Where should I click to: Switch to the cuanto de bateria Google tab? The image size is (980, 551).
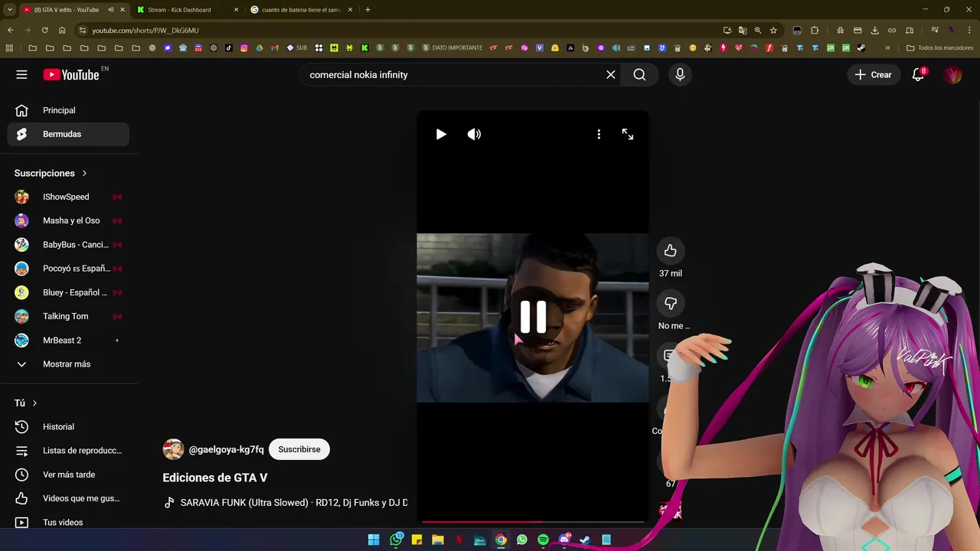[301, 10]
